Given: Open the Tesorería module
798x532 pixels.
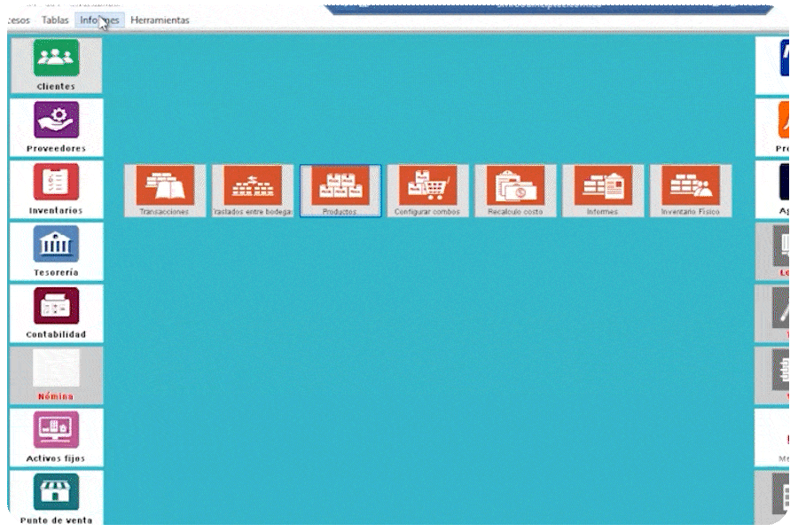Looking at the screenshot, I should (x=56, y=252).
